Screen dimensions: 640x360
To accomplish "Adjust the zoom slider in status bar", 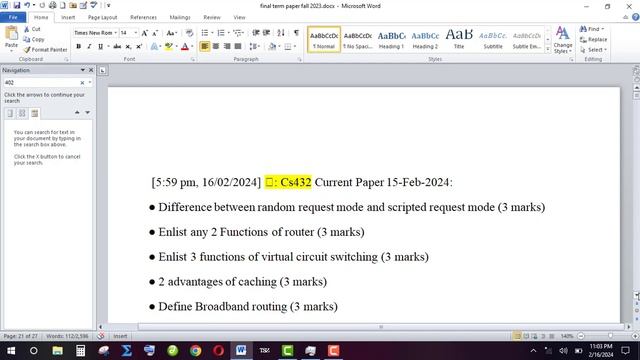I will tap(610, 336).
